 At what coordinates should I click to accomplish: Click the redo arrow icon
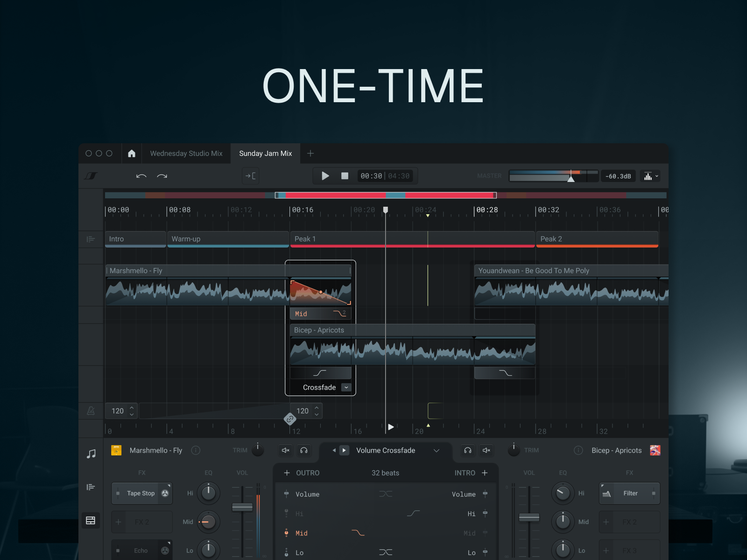[x=162, y=176]
